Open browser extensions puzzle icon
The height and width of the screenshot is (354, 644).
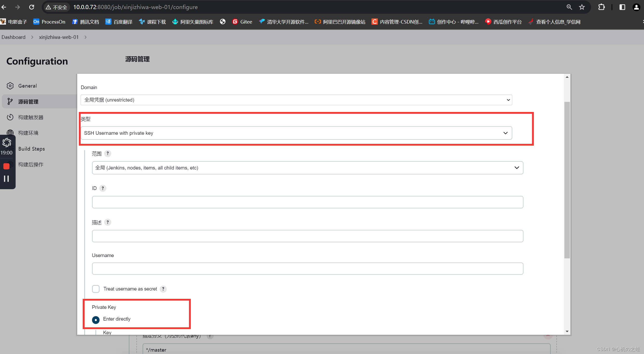(601, 7)
